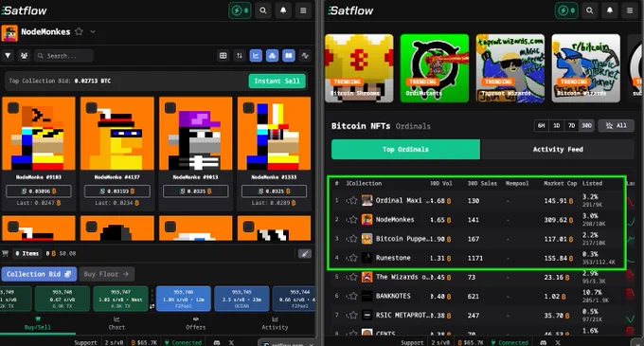644x346 pixels.
Task: Switch to the Activity tab
Action: 275,323
